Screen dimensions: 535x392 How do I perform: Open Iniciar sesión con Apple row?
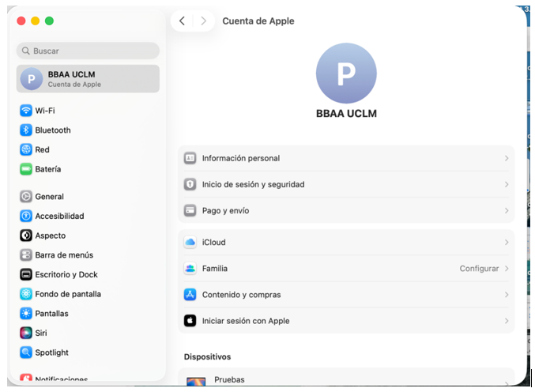[x=246, y=321]
